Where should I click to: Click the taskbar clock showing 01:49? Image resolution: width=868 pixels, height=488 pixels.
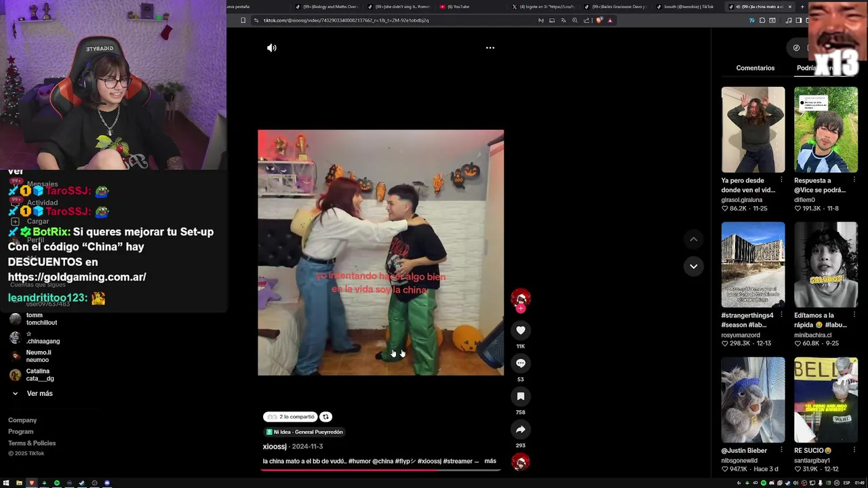tap(859, 483)
